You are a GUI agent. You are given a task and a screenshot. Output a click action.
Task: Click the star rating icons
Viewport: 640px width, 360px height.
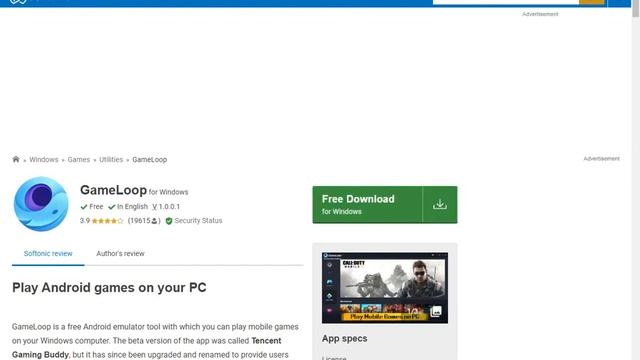coord(107,221)
